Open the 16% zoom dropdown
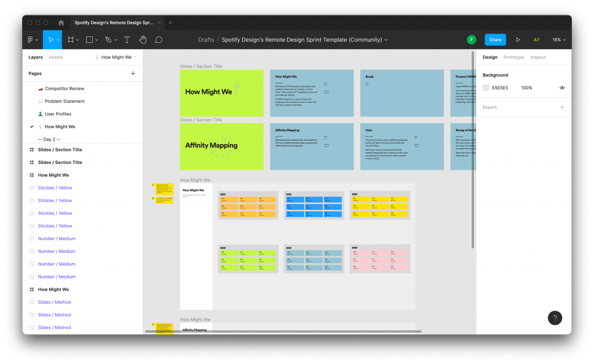The width and height of the screenshot is (594, 364). (x=559, y=40)
